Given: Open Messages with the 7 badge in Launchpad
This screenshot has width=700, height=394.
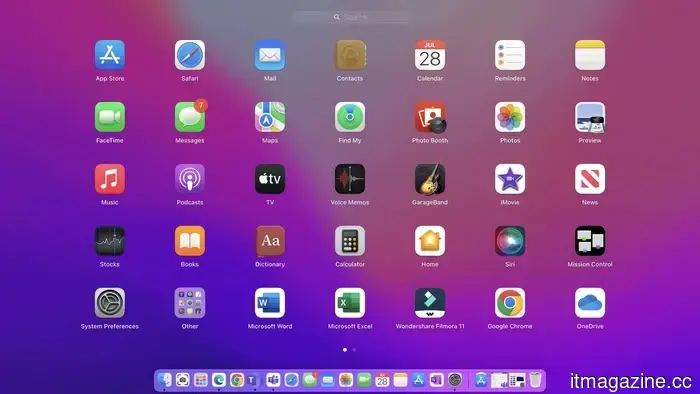Looking at the screenshot, I should (x=190, y=117).
